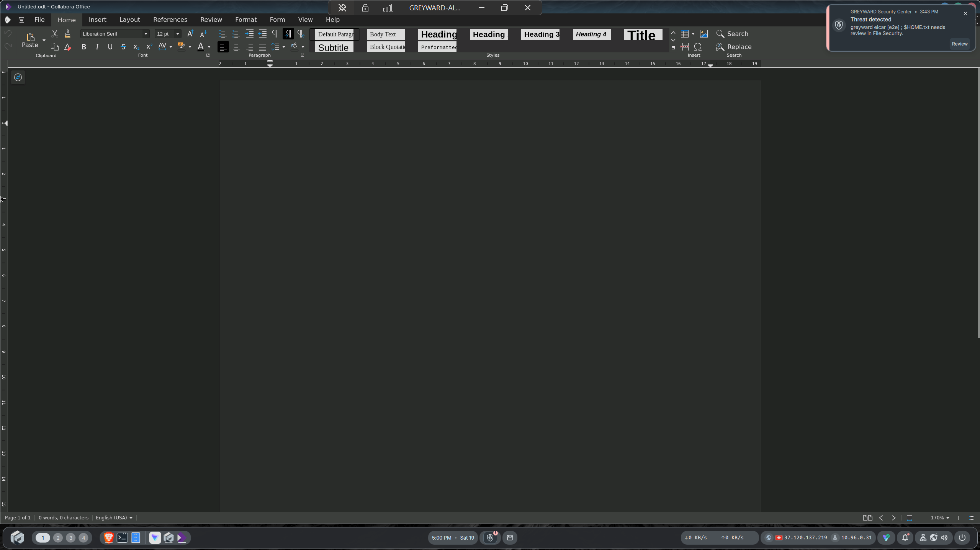Toggle Formatting Marks pilcrow icon
Viewport: 980px width, 550px height.
(275, 34)
